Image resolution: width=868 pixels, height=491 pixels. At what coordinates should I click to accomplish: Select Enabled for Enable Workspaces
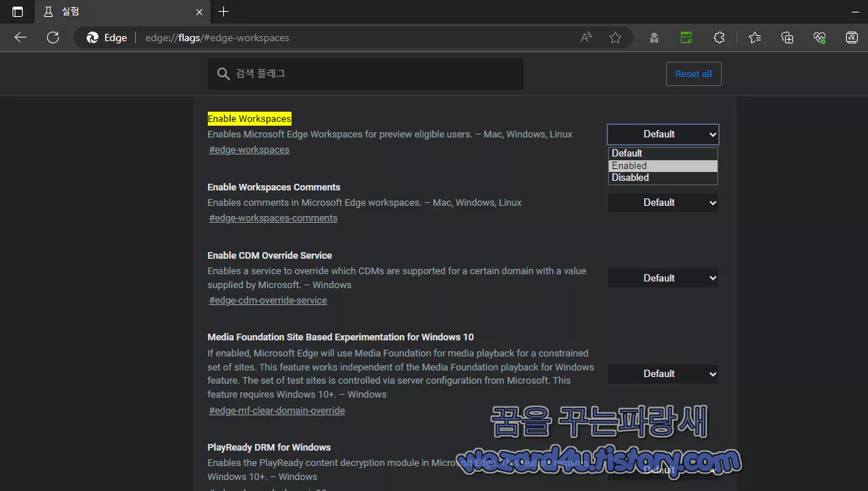coord(662,165)
